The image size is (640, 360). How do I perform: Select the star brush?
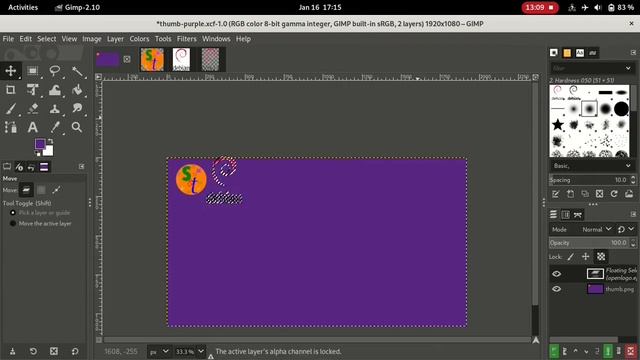pyautogui.click(x=558, y=124)
